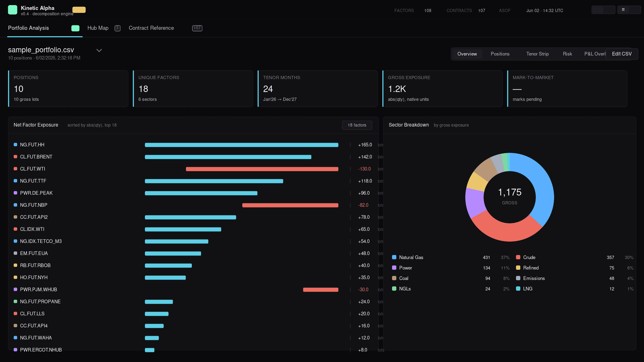Click the Gross Exposure summary card
The width and height of the screenshot is (644, 362).
442,89
